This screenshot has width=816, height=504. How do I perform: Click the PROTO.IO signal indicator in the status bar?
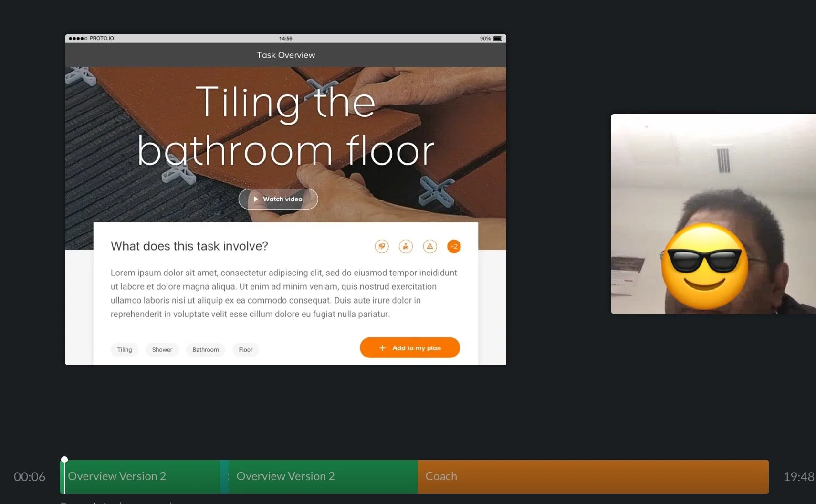(91, 38)
